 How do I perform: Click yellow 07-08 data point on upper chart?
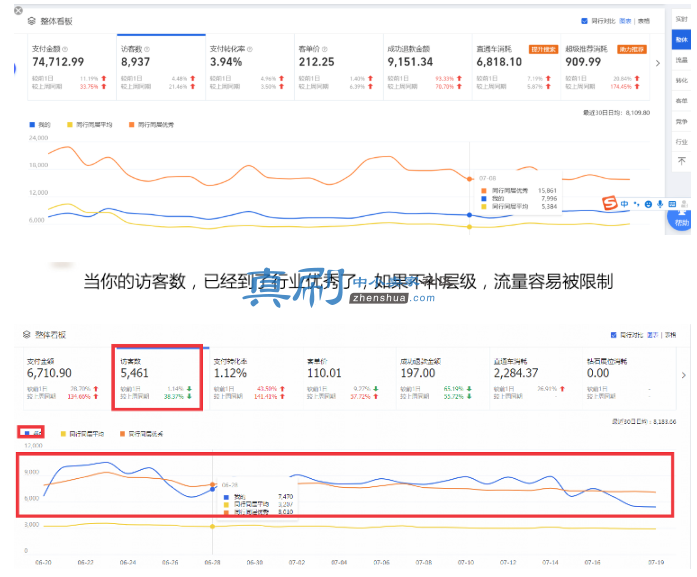tap(469, 227)
